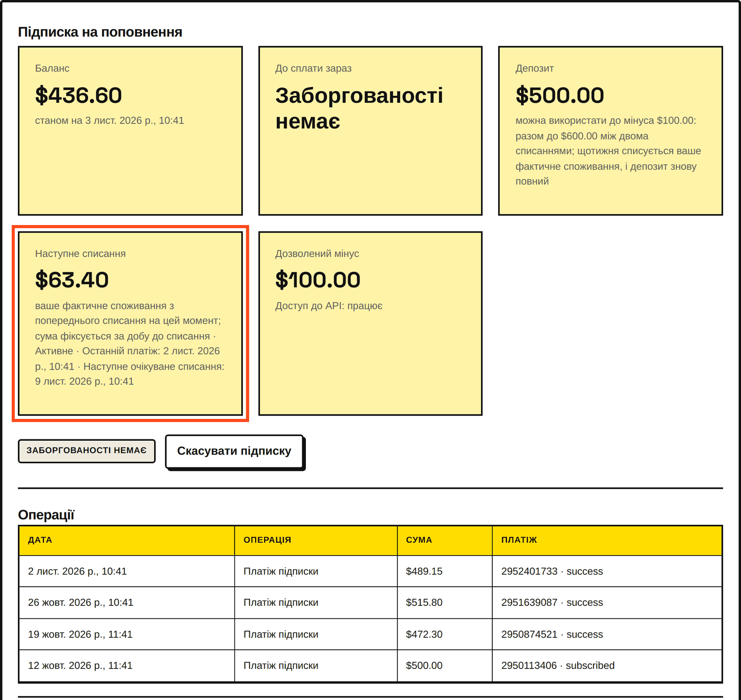
Task: Select the $500.00 amount in the 12 жовт. row
Action: [424, 666]
